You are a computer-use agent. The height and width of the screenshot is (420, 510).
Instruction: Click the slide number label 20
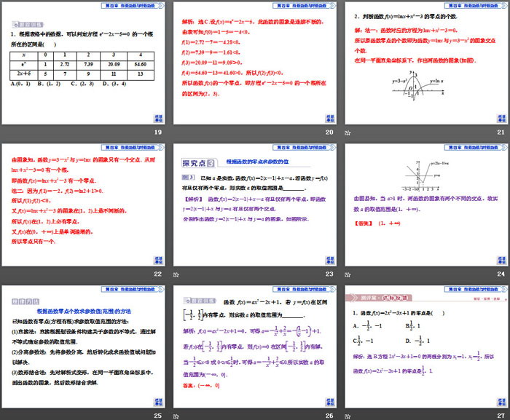(x=329, y=132)
